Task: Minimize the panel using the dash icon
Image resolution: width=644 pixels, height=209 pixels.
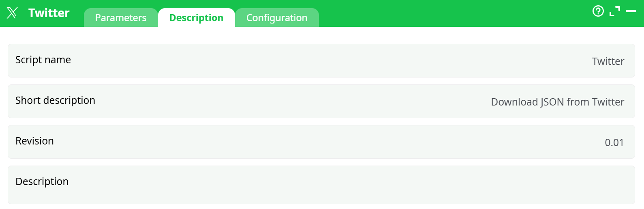Action: pyautogui.click(x=631, y=11)
